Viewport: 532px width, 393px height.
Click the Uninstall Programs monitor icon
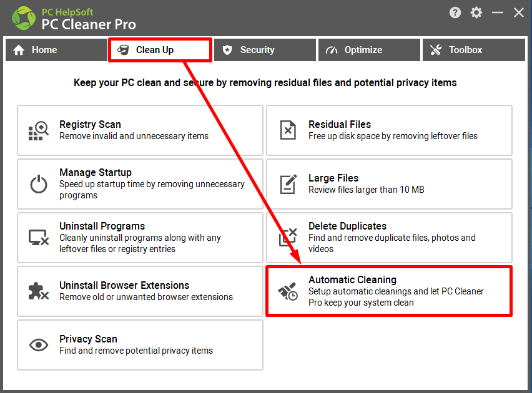click(38, 238)
